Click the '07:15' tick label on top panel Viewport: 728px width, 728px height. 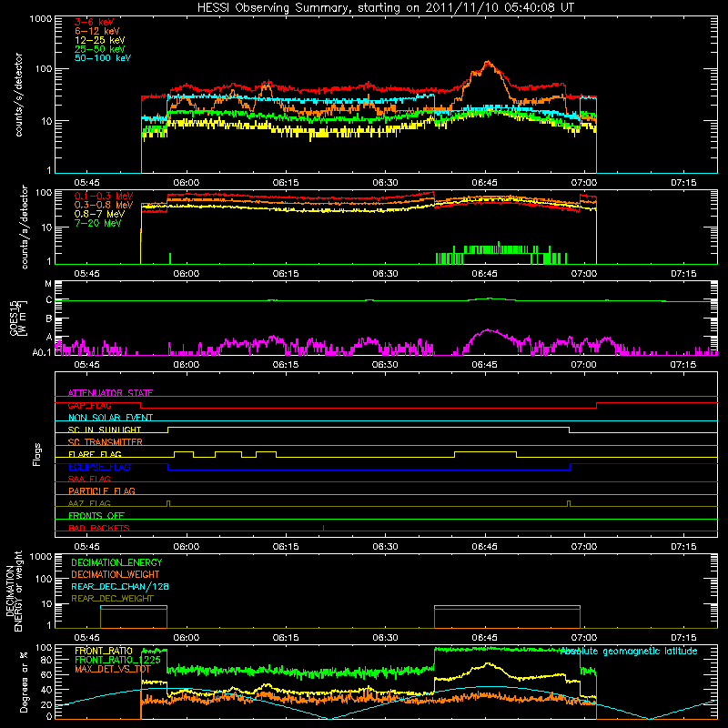[x=683, y=183]
